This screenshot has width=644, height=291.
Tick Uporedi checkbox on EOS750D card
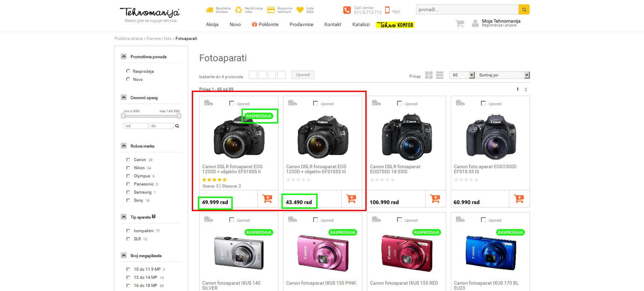coord(399,103)
